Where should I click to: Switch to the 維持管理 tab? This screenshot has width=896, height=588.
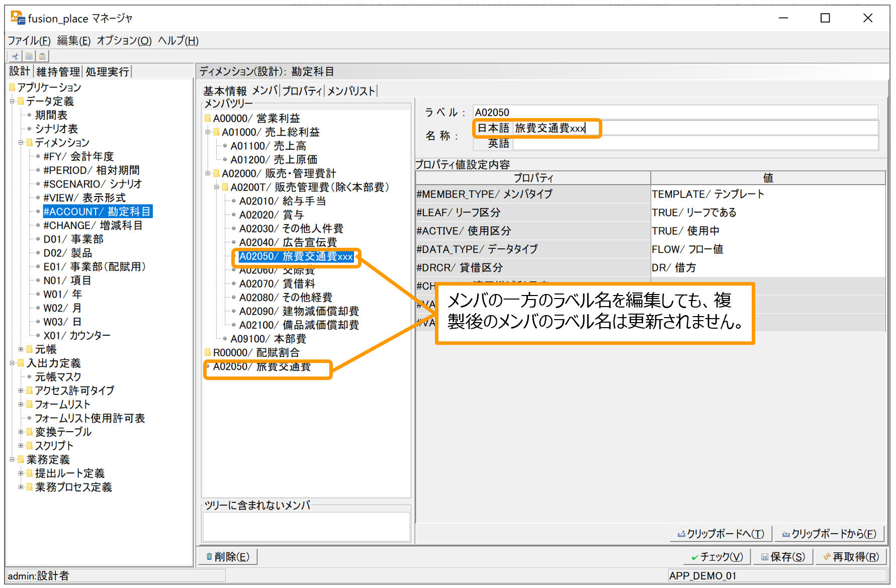tap(58, 72)
